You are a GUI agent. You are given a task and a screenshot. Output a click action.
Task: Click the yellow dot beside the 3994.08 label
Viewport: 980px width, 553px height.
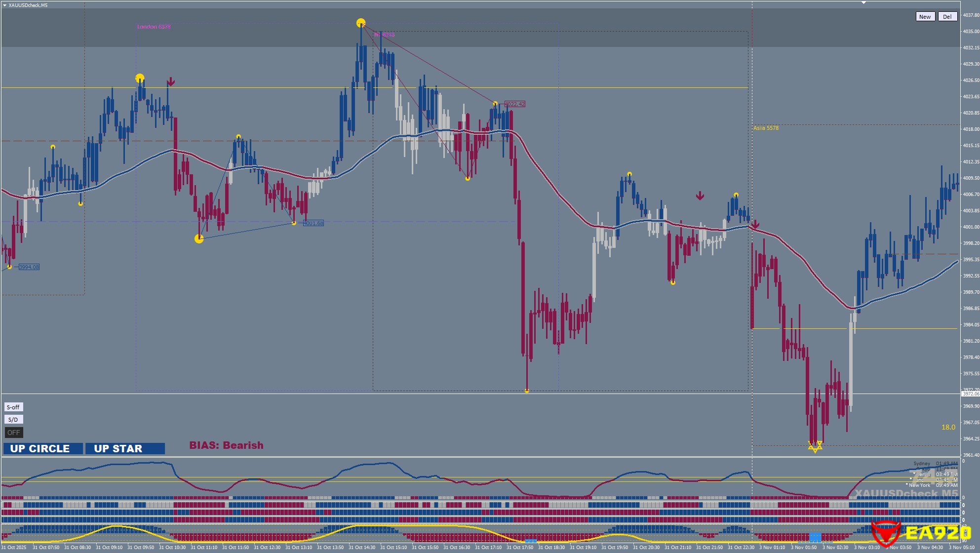pos(9,267)
